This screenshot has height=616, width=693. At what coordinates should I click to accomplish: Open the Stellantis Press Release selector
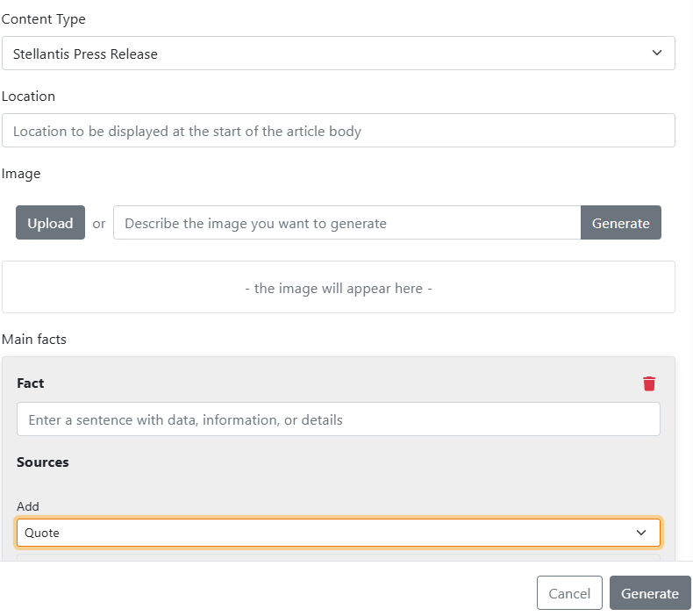click(x=338, y=54)
